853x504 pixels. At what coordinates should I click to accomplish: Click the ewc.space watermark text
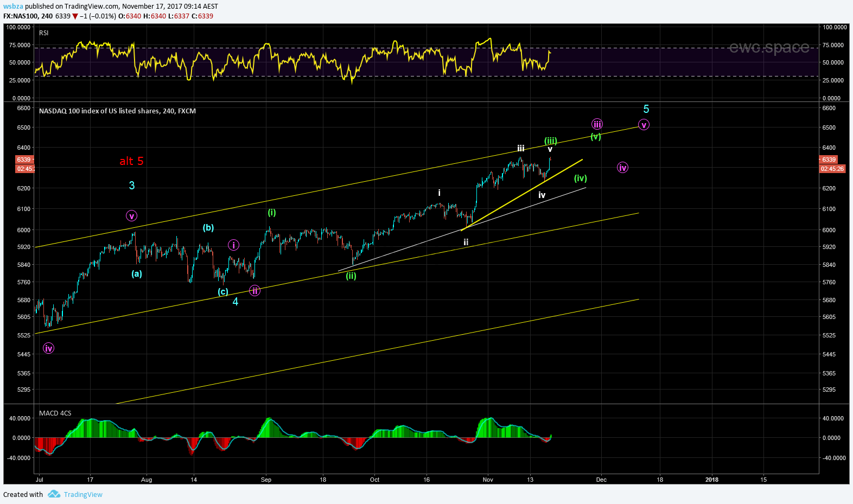769,48
